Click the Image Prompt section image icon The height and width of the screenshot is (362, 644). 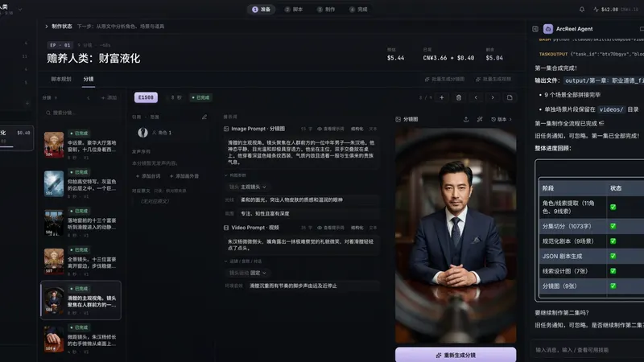(226, 129)
